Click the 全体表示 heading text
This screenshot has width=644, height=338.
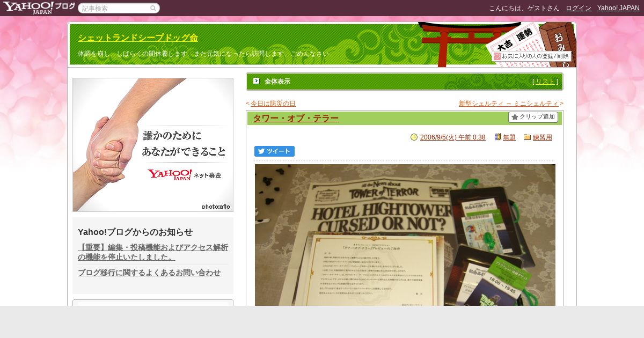click(x=277, y=82)
